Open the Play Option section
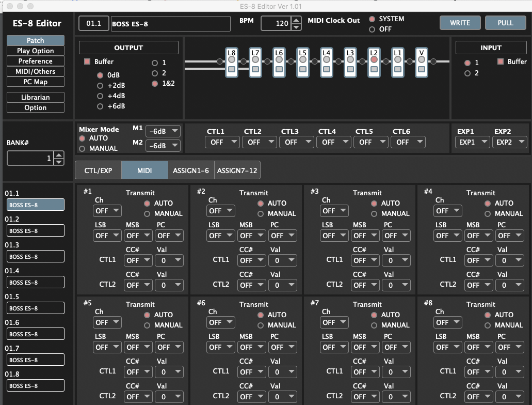Screen dimensions: 532x405 coord(35,51)
